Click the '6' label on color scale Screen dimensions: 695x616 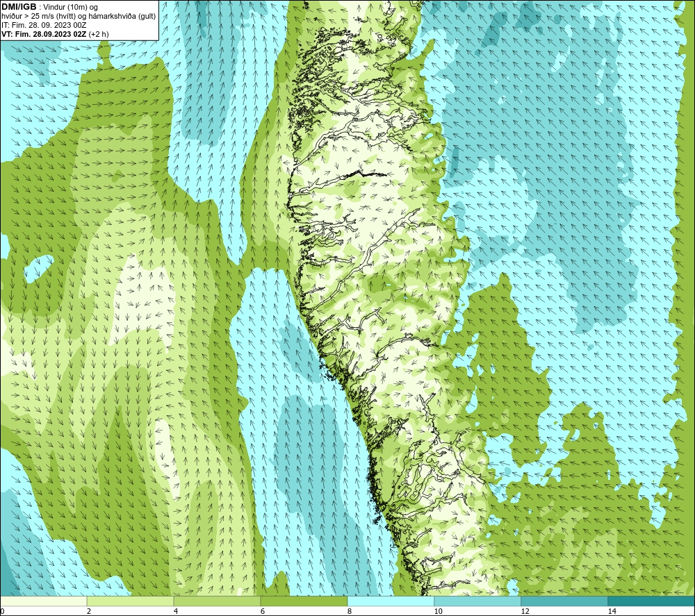[263, 611]
